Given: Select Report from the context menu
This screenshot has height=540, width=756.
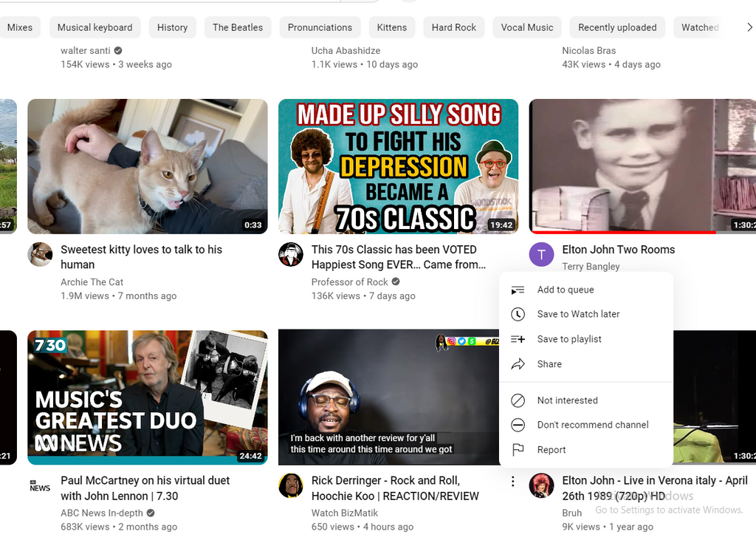Looking at the screenshot, I should (585, 450).
